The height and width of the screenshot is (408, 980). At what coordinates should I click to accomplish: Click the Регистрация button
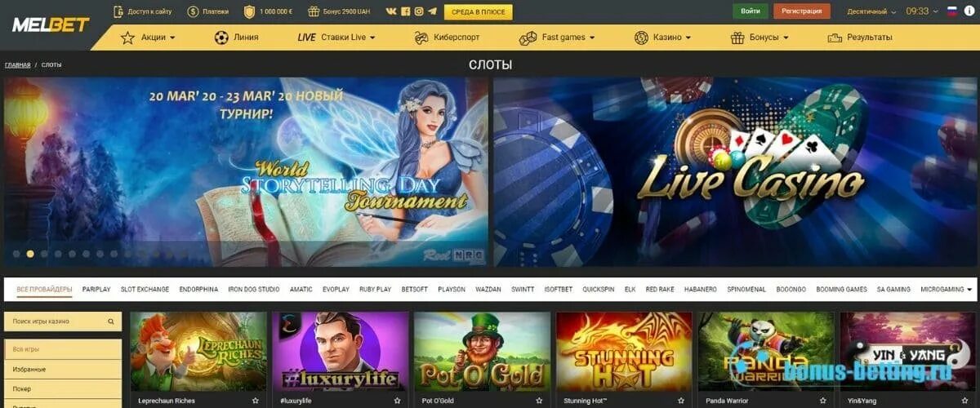pos(802,11)
